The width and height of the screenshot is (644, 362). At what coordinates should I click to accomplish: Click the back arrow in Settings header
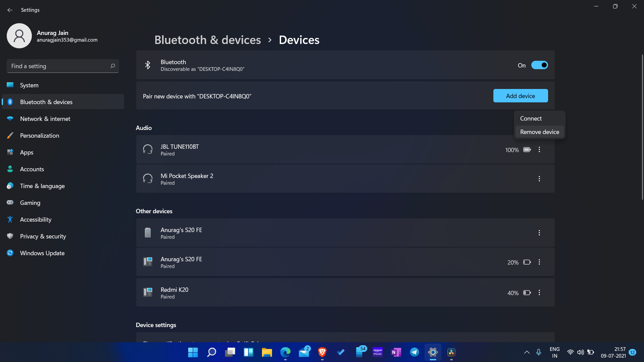click(10, 10)
